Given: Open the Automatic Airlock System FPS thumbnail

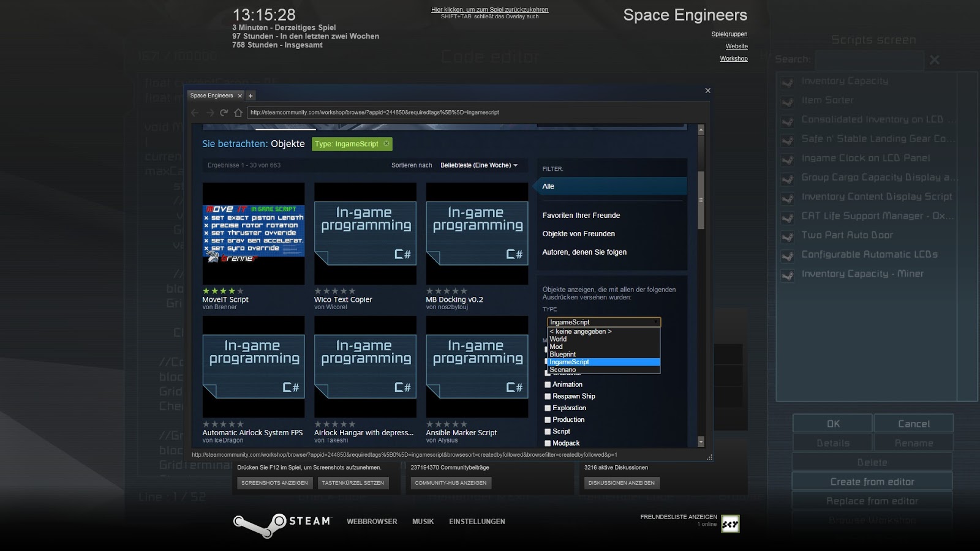Looking at the screenshot, I should click(254, 367).
